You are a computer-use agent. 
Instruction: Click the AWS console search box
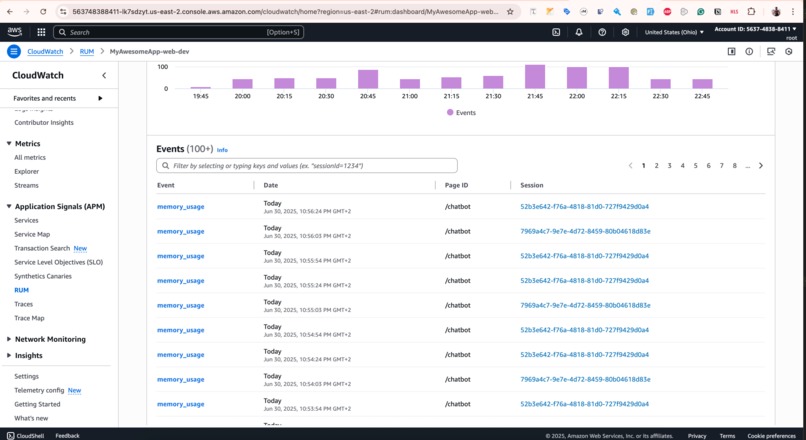click(x=178, y=32)
